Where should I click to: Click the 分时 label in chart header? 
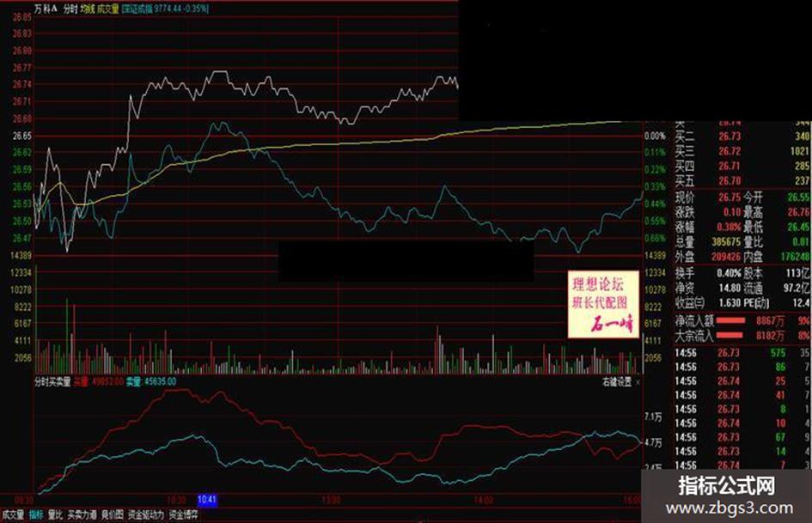(x=70, y=9)
